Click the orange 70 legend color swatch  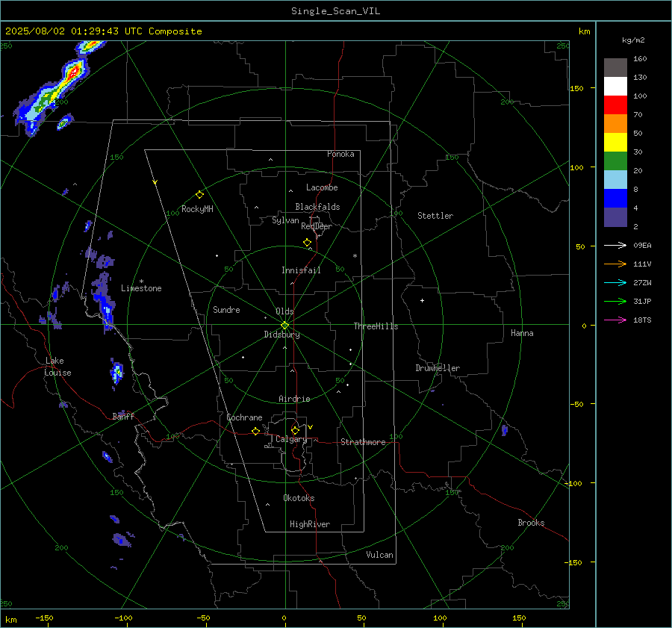pos(615,123)
